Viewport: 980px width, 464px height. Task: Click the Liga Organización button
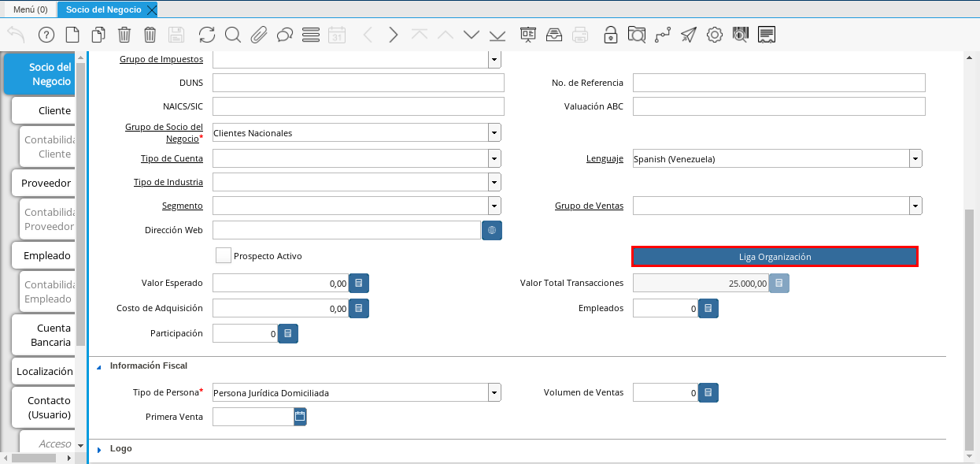pyautogui.click(x=775, y=257)
